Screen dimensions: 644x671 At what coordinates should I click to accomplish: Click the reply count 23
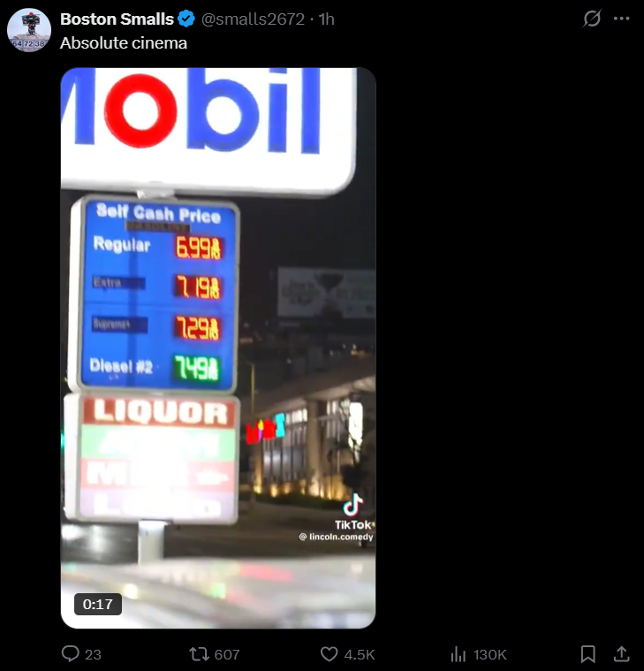93,654
